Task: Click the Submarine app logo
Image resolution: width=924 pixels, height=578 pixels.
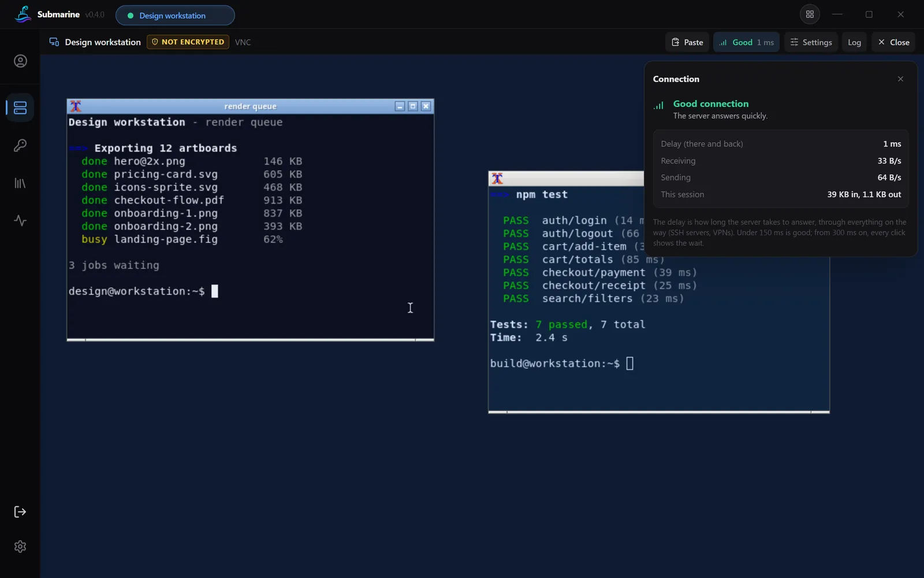Action: point(23,14)
